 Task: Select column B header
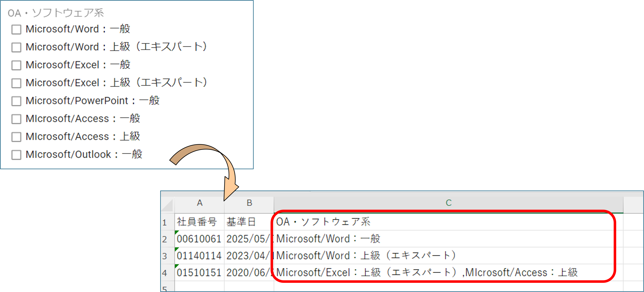(x=249, y=203)
